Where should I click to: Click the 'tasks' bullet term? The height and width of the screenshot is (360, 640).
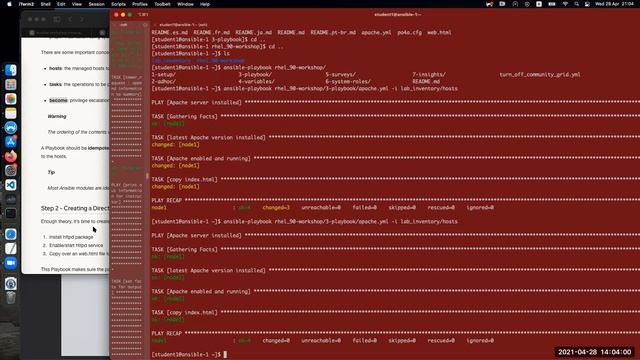point(56,84)
